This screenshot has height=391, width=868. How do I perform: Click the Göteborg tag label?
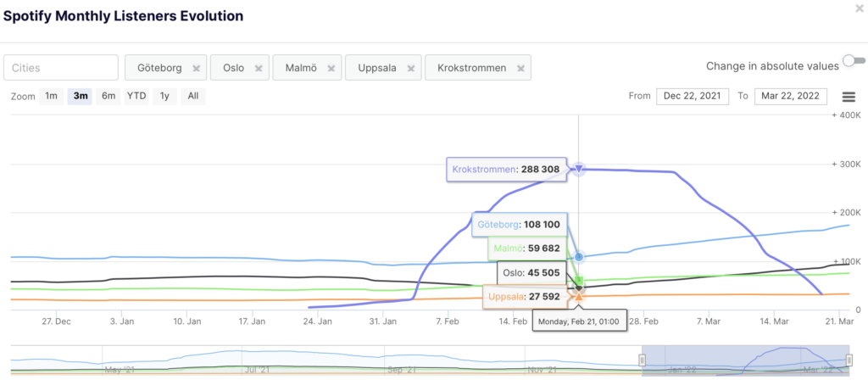[159, 68]
